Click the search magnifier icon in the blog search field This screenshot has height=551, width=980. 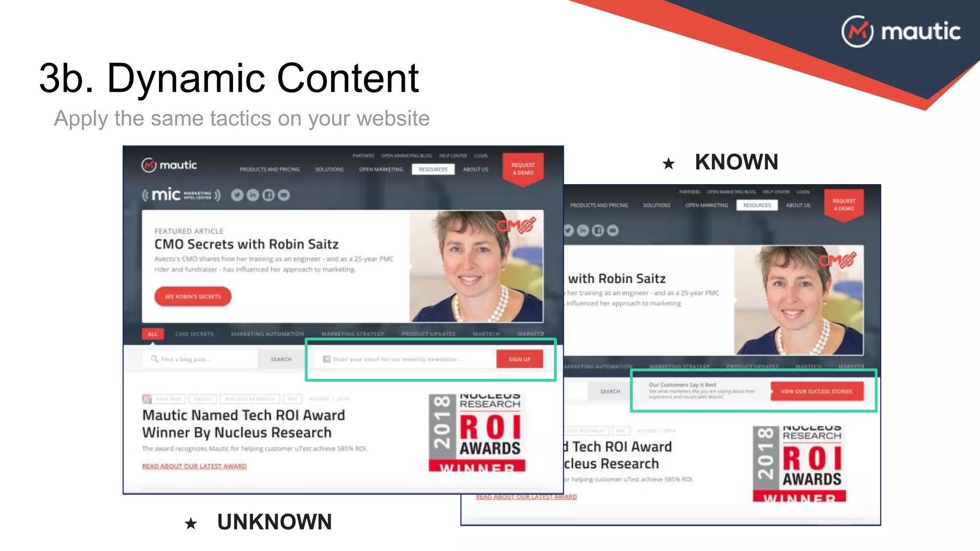(x=155, y=359)
